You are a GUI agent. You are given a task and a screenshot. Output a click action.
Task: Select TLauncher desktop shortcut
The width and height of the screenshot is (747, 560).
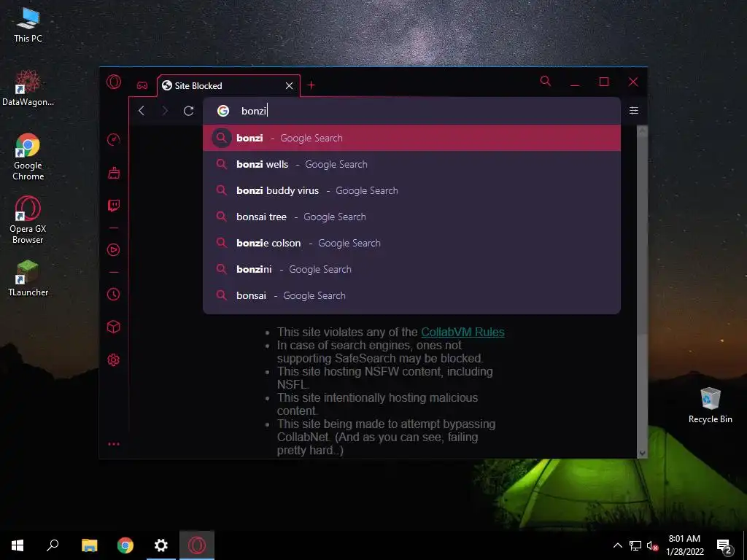(x=28, y=279)
